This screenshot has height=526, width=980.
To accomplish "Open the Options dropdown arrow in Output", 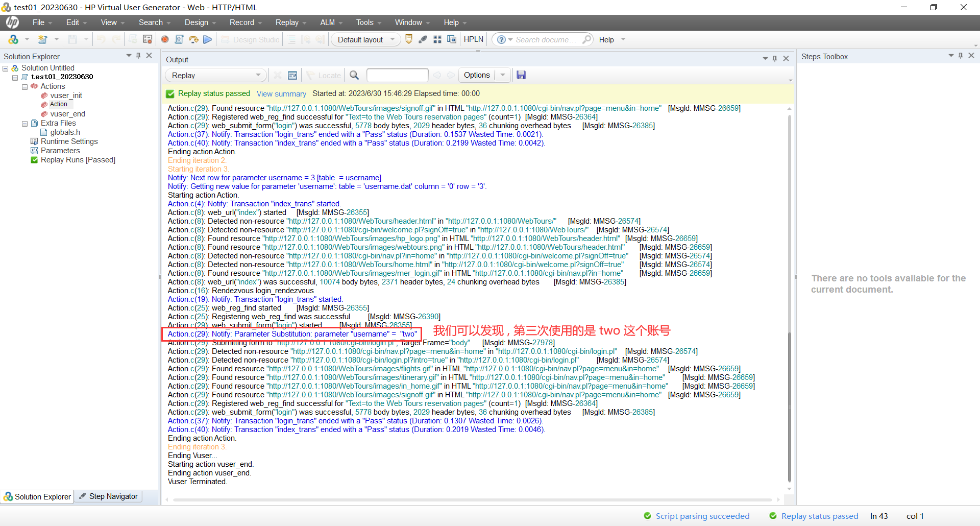I will click(x=503, y=75).
